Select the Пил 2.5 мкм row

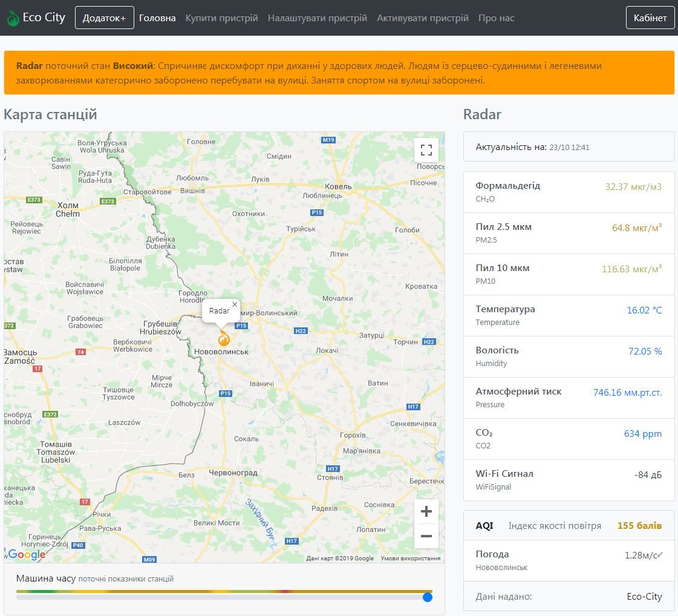point(569,233)
